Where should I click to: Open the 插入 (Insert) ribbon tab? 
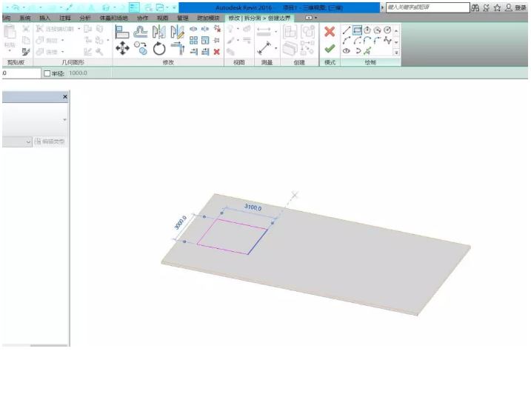pyautogui.click(x=44, y=17)
